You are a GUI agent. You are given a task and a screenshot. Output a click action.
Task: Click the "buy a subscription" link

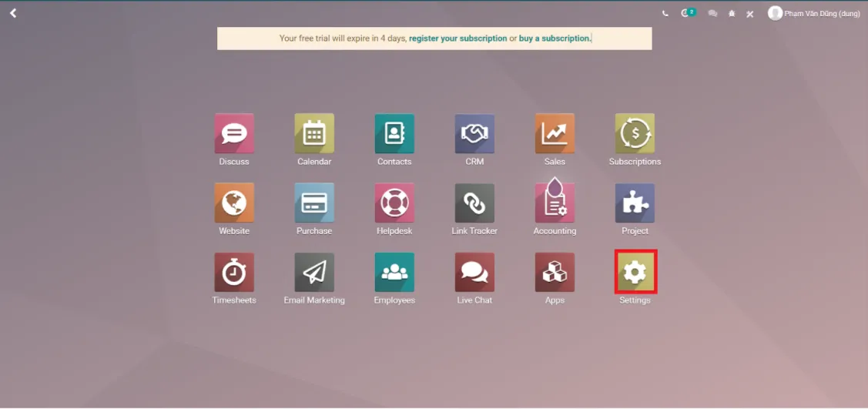555,39
